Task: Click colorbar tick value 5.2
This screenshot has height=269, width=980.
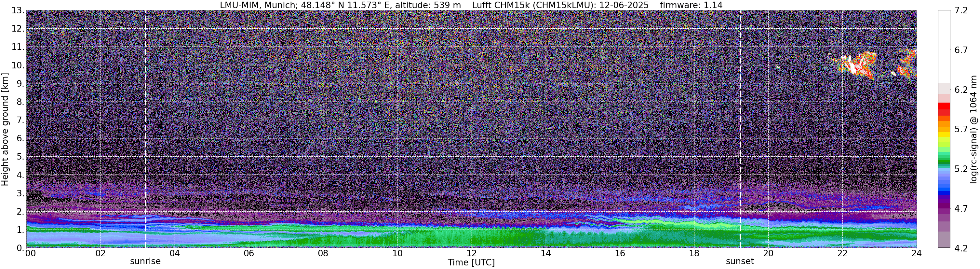Action: (961, 169)
